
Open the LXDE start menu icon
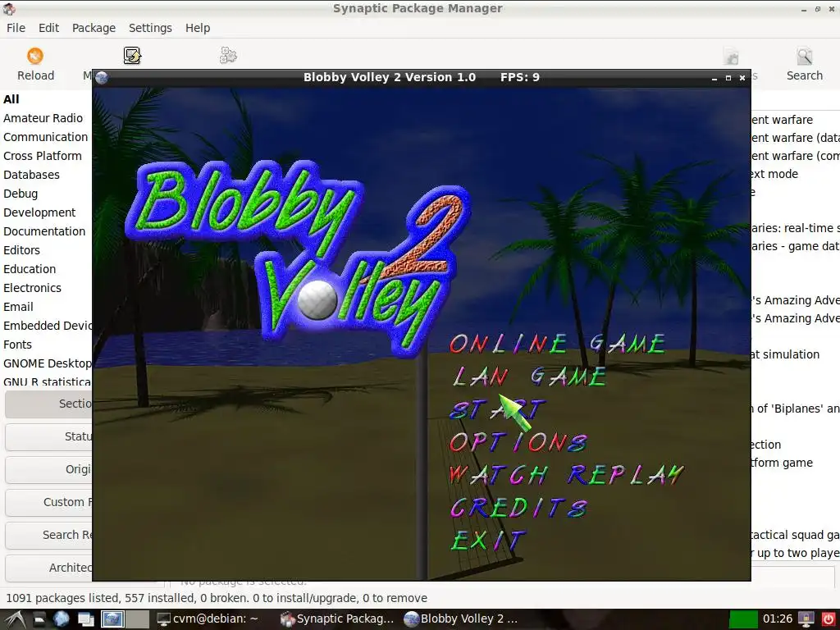[x=15, y=619]
